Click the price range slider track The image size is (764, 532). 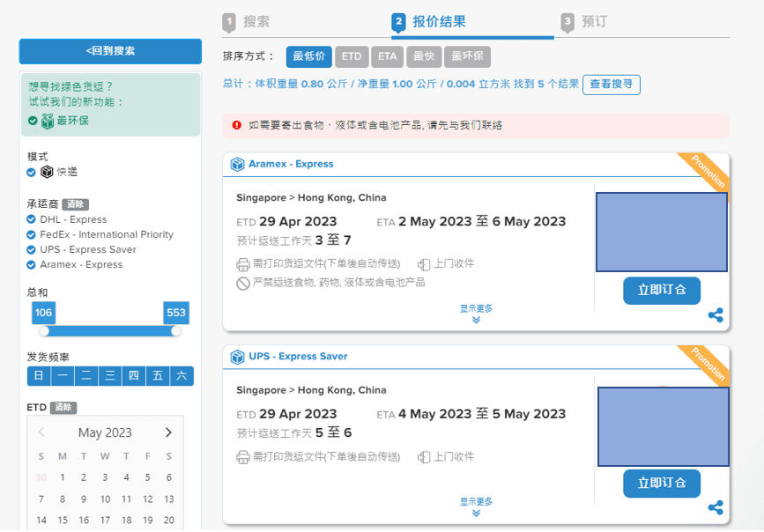pos(110,331)
